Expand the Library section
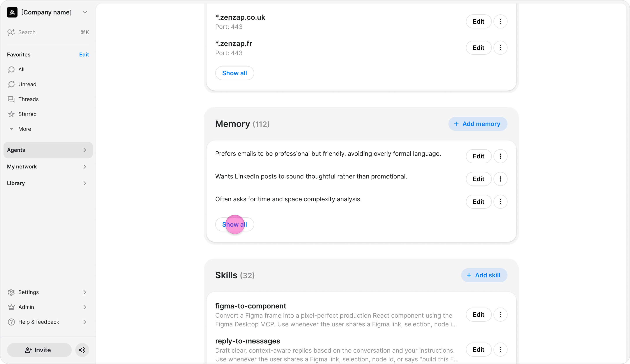 tap(48, 183)
